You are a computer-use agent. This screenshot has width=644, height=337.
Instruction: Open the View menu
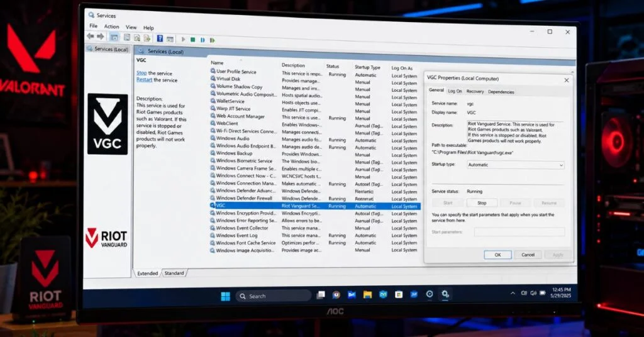coord(131,27)
